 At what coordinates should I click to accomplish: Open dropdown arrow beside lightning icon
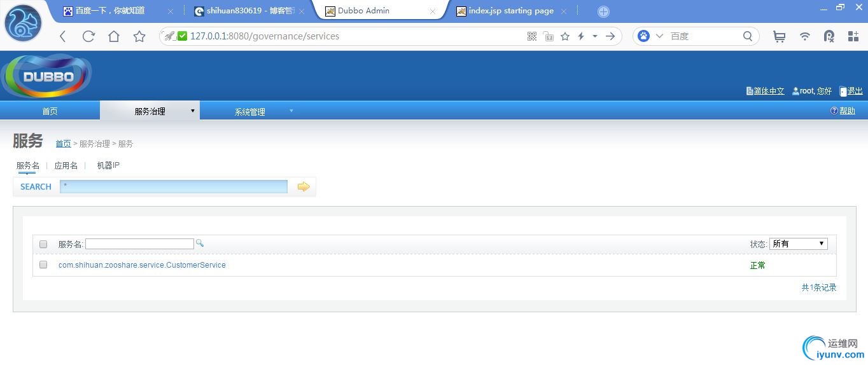pos(595,36)
